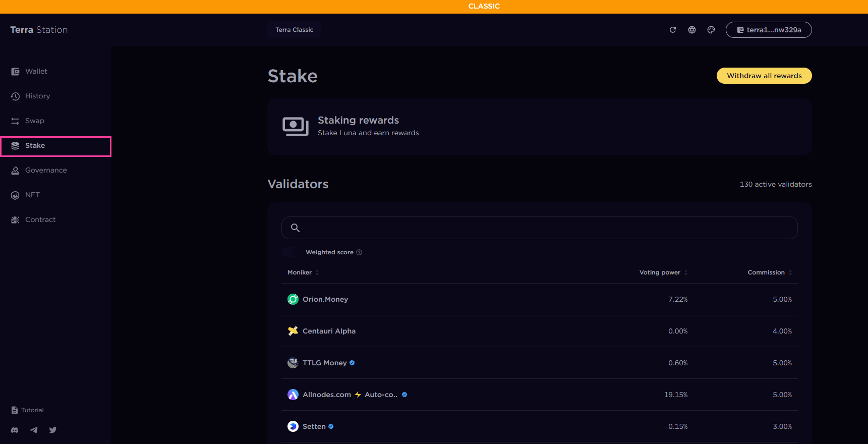
Task: Sort validators by Voting power
Action: coord(663,272)
